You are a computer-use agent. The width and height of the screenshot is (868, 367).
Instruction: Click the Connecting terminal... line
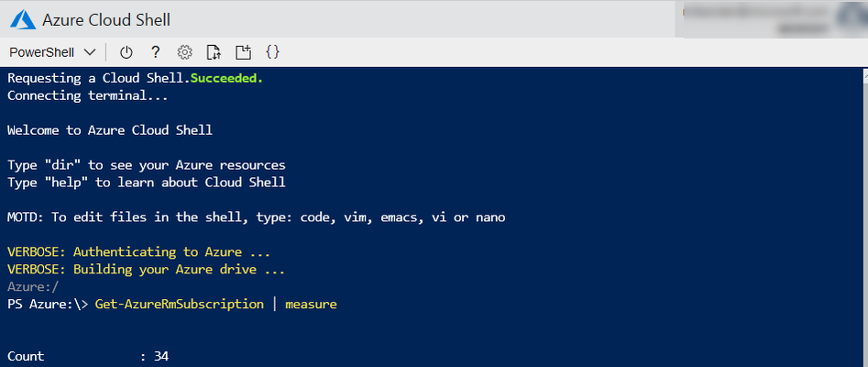[x=87, y=96]
